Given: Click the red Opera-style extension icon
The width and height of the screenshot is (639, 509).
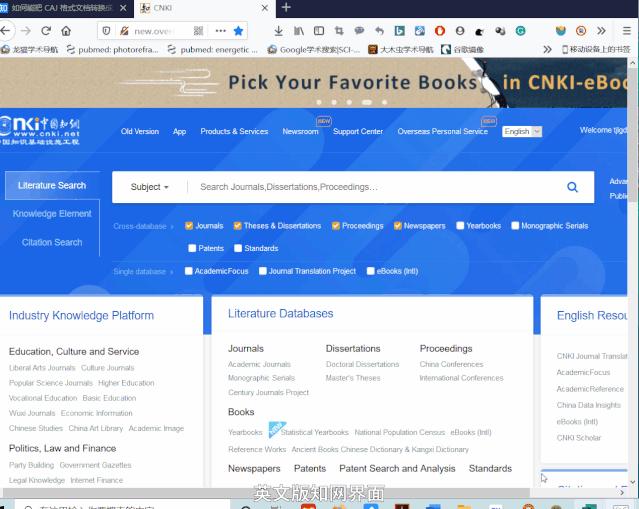Looking at the screenshot, I should click(440, 31).
